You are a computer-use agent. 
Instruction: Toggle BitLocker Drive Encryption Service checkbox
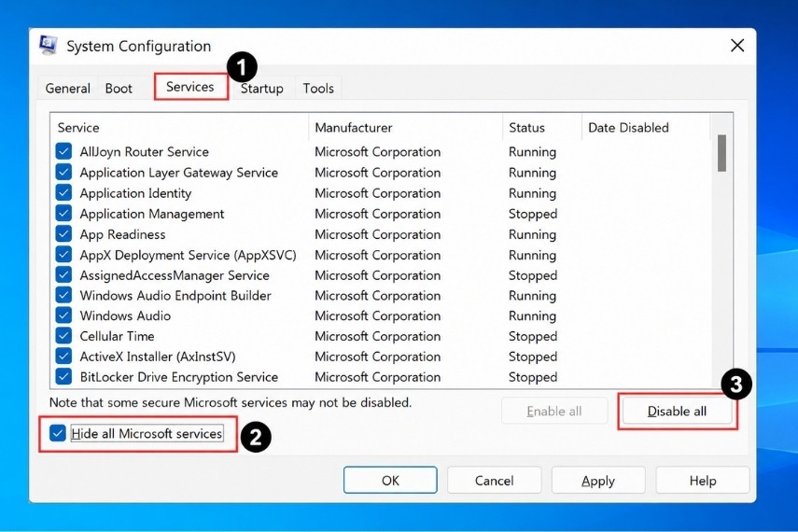(63, 376)
